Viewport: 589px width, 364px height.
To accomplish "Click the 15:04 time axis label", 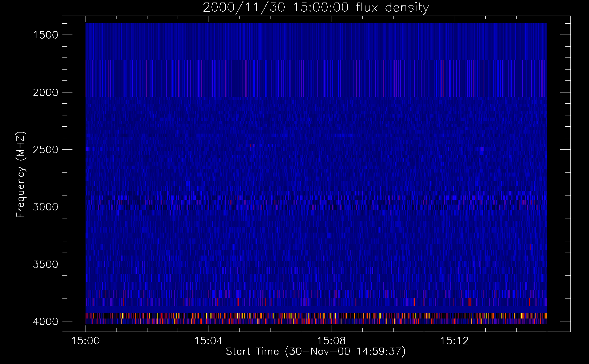I will coord(208,341).
